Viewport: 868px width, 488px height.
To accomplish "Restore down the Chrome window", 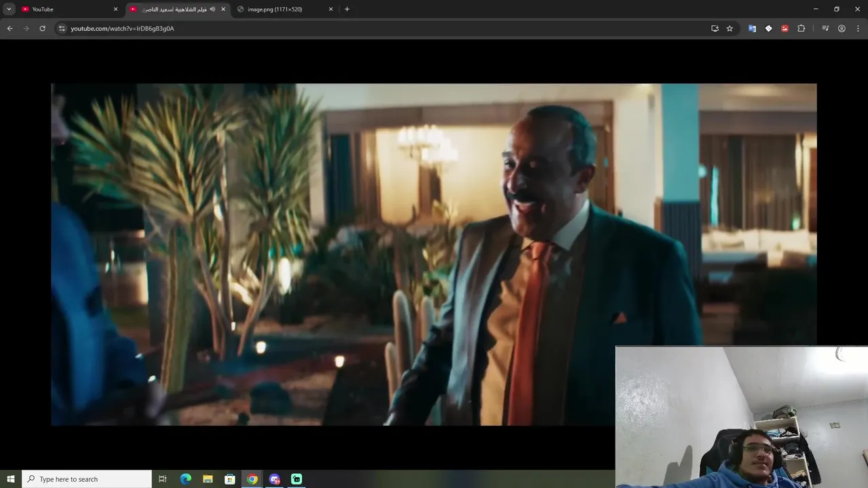I will pos(837,9).
